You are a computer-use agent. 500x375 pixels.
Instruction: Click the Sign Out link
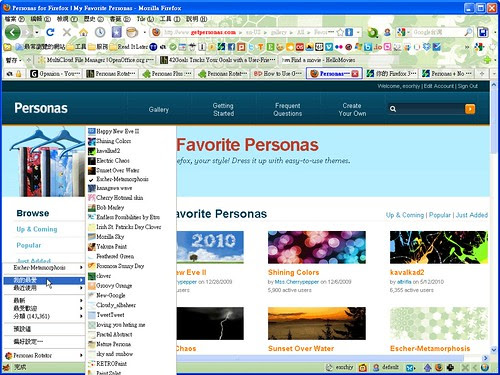click(467, 86)
